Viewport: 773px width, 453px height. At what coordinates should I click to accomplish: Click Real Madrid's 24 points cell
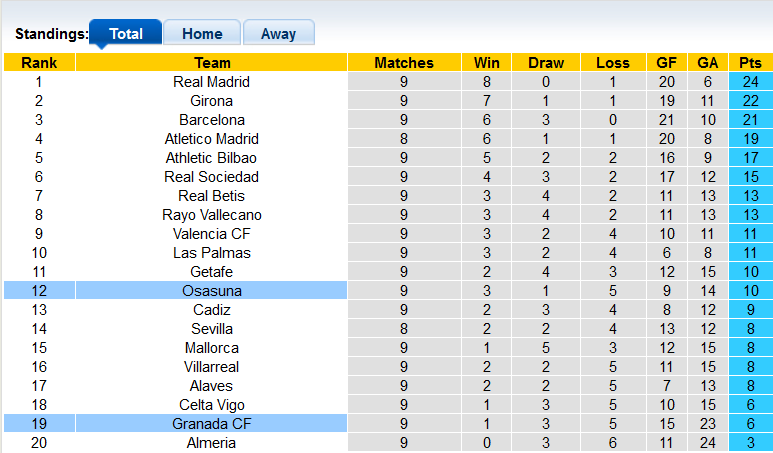pos(750,82)
